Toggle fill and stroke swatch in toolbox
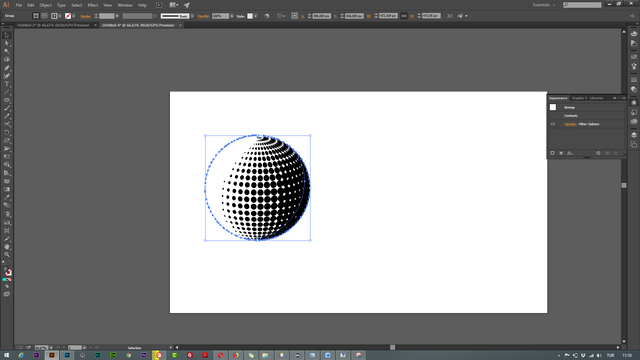The width and height of the screenshot is (640, 360). 7,272
